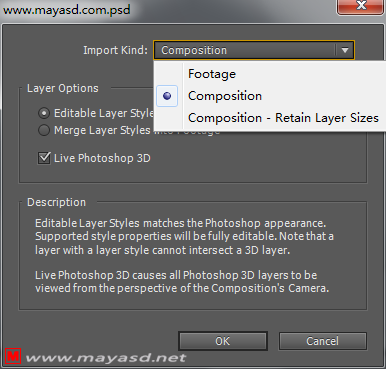Click the Import Kind label

tap(115, 50)
